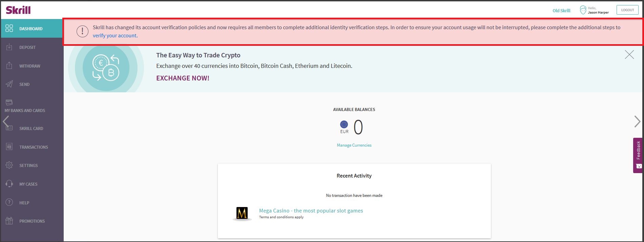The height and width of the screenshot is (242, 644).
Task: Click the Dashboard grid icon
Action: (9, 28)
